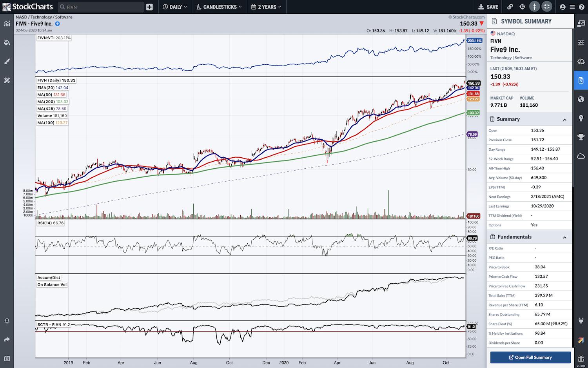588x368 pixels.
Task: Open the trophy panel in right sidebar
Action: [x=581, y=137]
